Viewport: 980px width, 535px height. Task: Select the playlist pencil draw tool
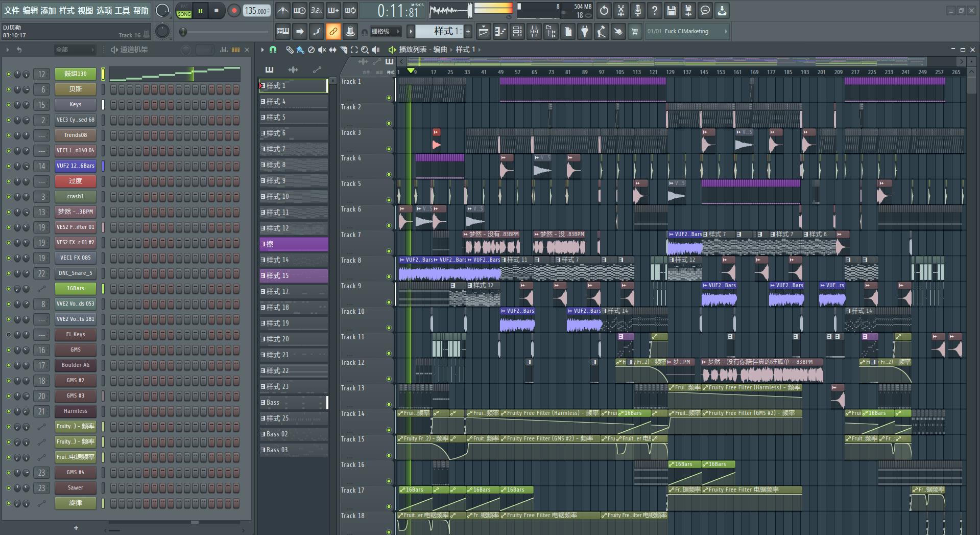[x=290, y=50]
